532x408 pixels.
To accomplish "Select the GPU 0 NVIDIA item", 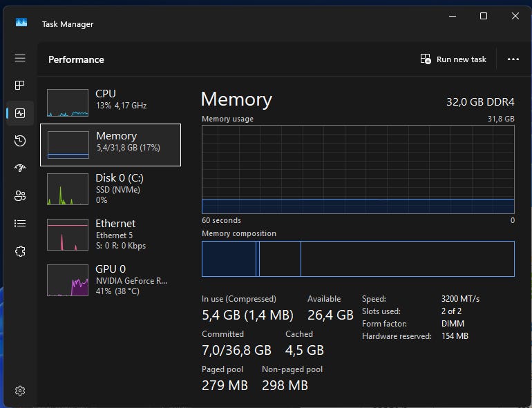I will [111, 280].
